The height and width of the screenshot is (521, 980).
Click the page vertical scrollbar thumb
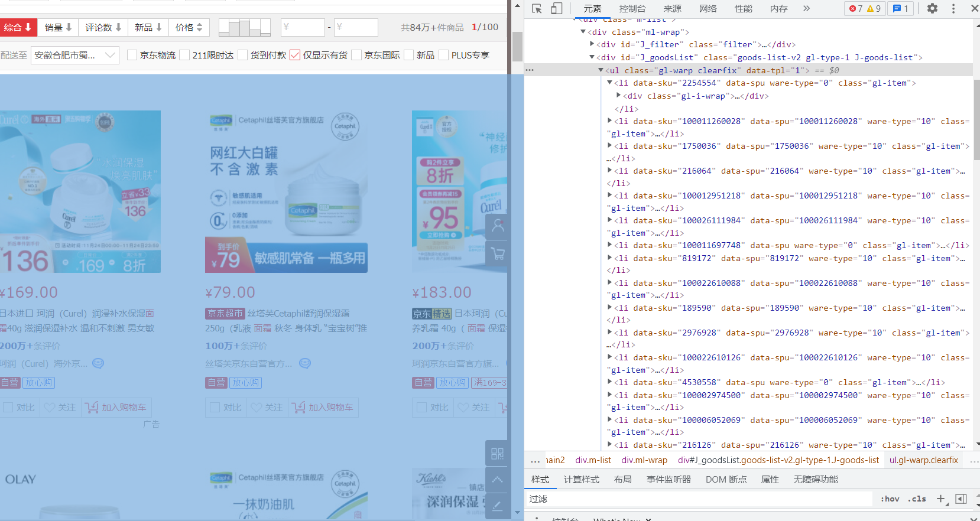517,46
